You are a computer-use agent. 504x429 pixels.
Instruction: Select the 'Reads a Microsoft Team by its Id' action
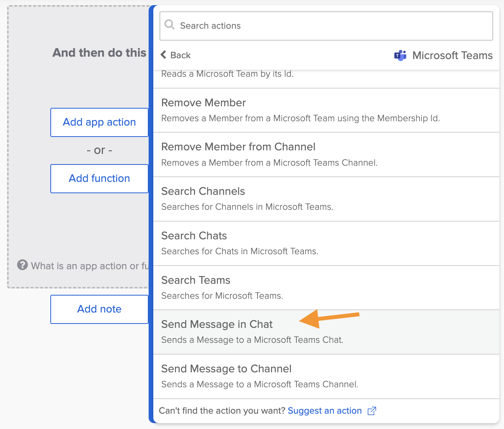[326, 76]
